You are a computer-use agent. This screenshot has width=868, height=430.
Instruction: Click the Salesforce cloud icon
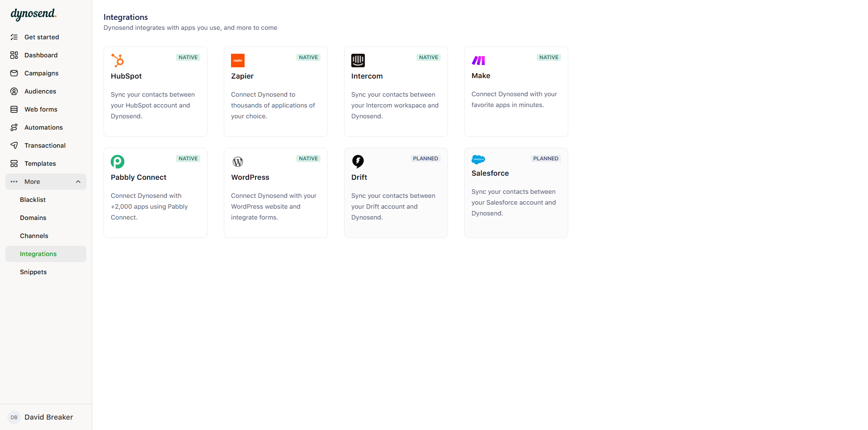(478, 159)
